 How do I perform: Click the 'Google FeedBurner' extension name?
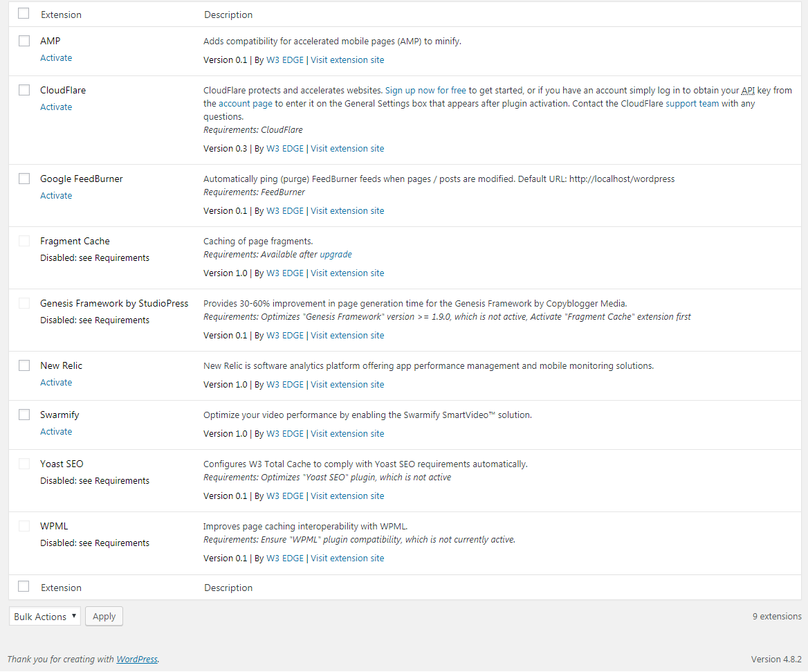82,179
